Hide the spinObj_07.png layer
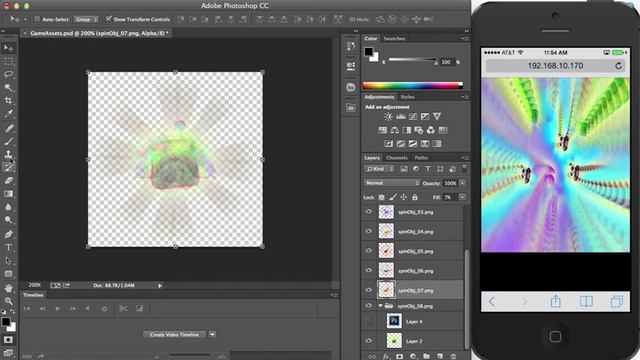This screenshot has width=640, height=360. pyautogui.click(x=369, y=290)
